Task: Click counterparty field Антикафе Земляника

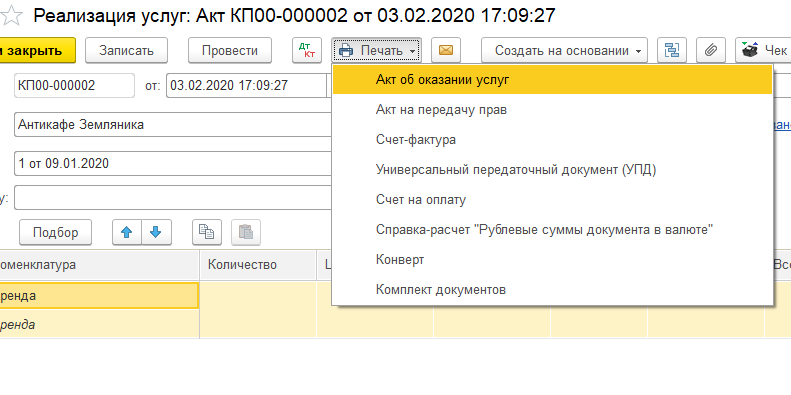Action: pyautogui.click(x=173, y=125)
